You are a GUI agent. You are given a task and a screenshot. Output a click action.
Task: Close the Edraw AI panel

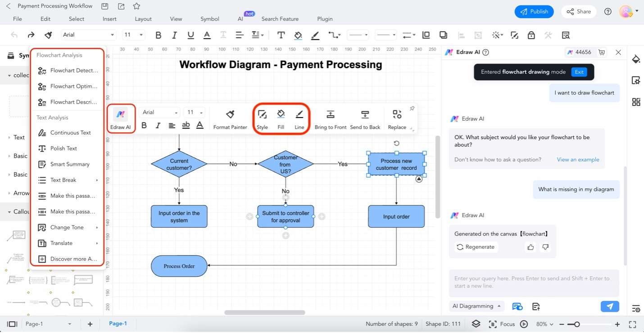pyautogui.click(x=618, y=52)
